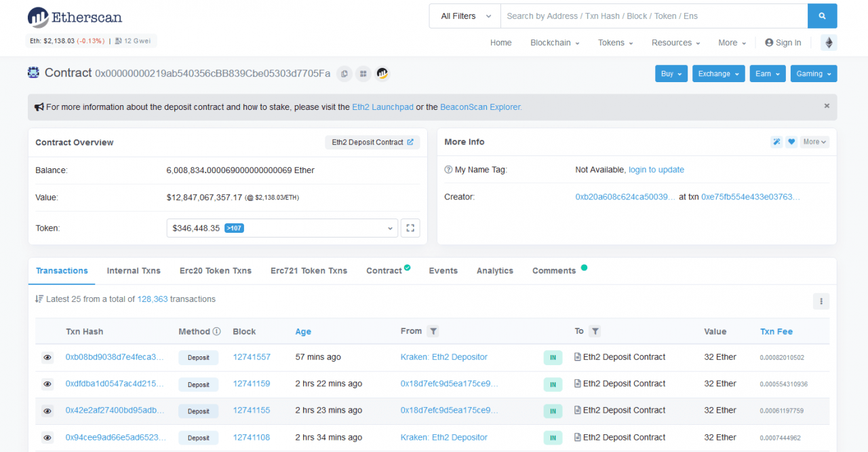Expand the token holdings value dropdown
The width and height of the screenshot is (868, 452).
pos(389,228)
